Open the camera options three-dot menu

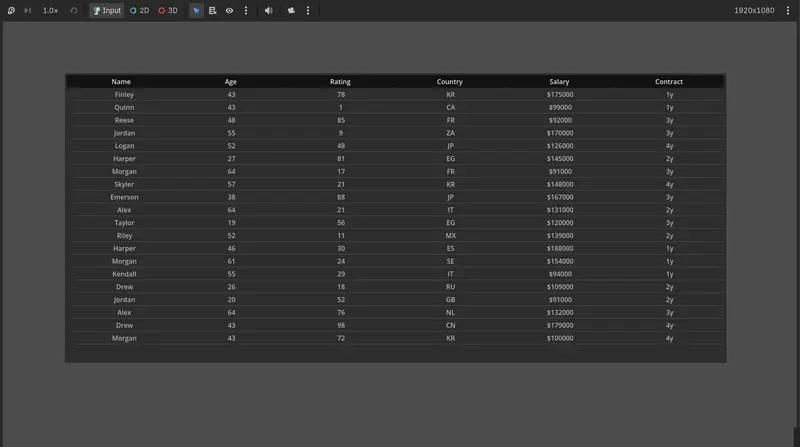tap(308, 10)
